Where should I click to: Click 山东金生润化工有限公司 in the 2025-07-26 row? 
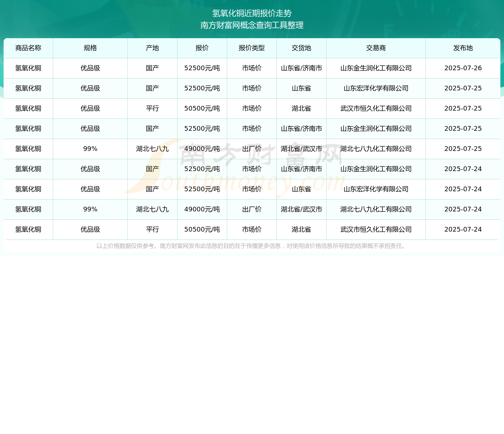pos(376,68)
